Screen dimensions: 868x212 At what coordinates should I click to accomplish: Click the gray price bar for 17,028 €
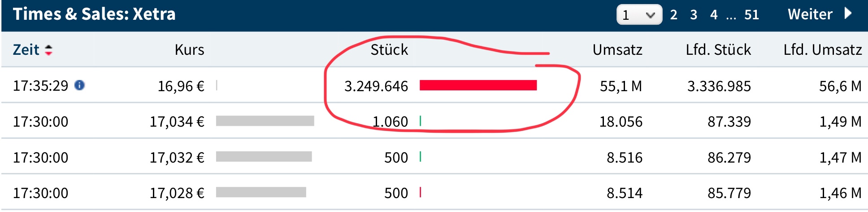coord(261,192)
